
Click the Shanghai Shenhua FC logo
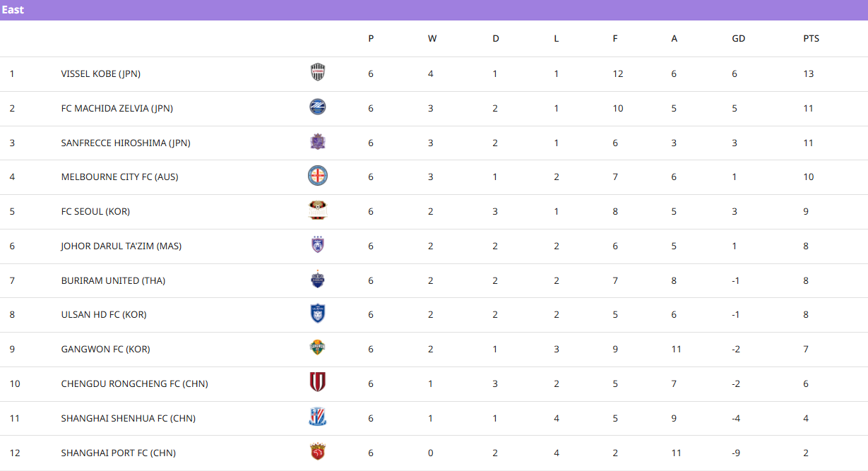pos(318,417)
